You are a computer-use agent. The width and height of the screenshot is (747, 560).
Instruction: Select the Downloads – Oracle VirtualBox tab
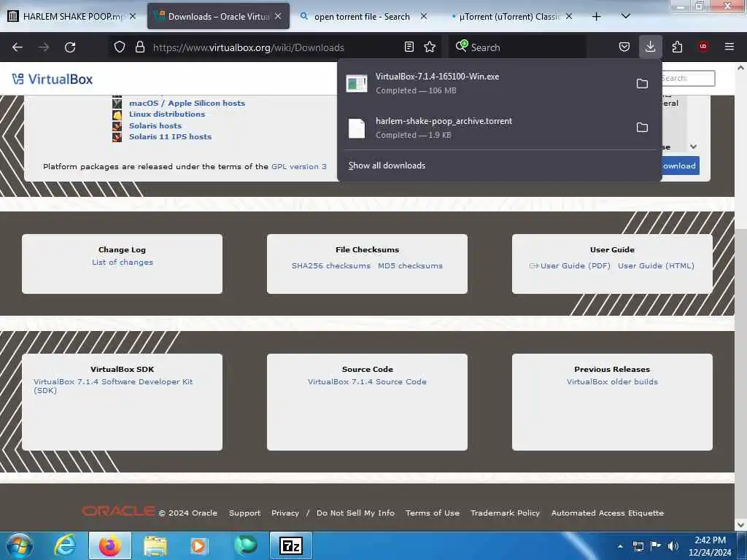click(218, 16)
